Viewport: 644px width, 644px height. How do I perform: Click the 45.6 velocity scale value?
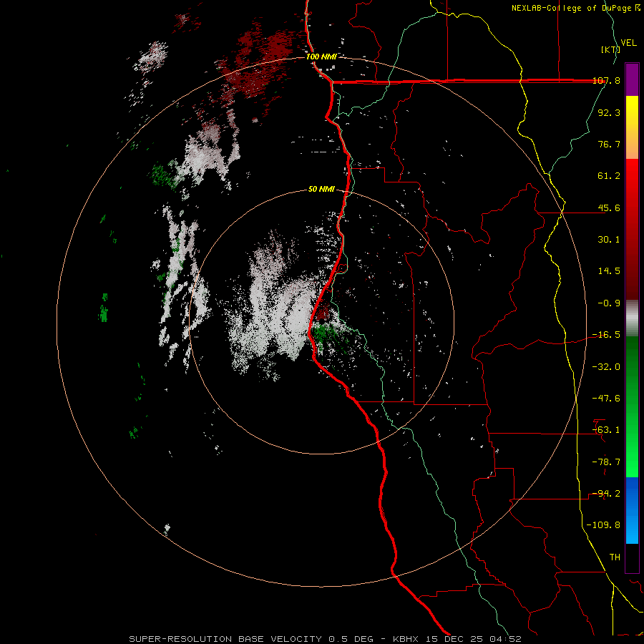point(609,208)
